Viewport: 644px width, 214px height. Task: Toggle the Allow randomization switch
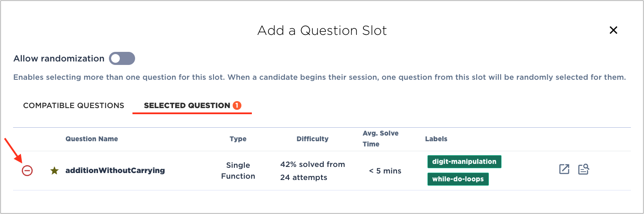coord(122,58)
